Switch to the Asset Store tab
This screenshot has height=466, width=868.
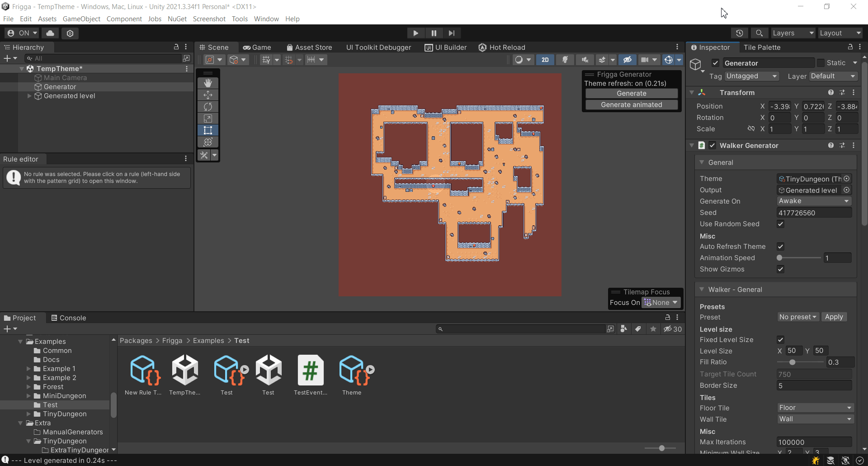click(309, 48)
